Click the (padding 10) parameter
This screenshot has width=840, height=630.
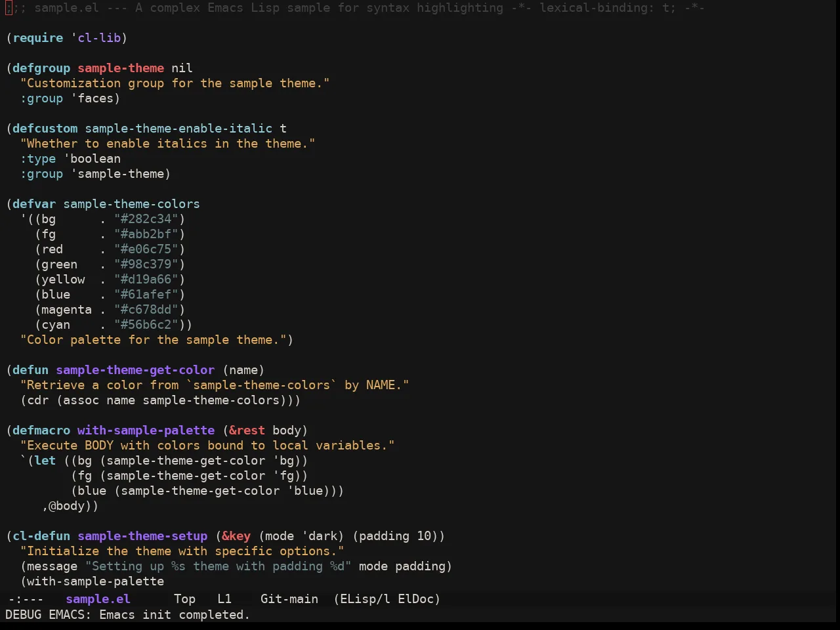click(x=395, y=536)
